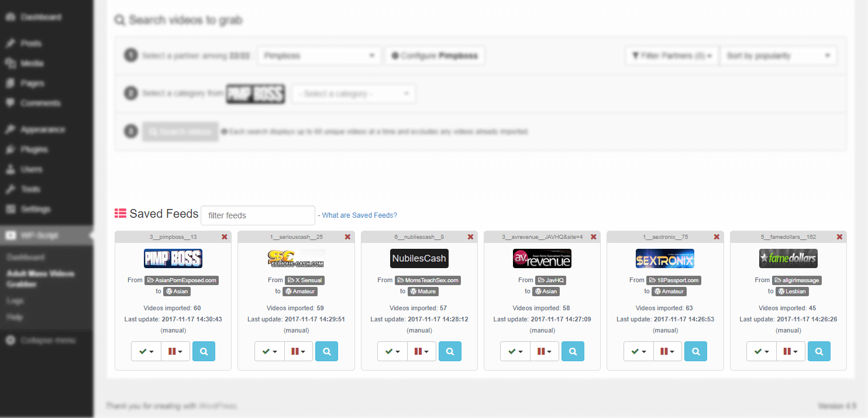Delete the famedollars saved feed
Image resolution: width=868 pixels, height=418 pixels.
pyautogui.click(x=839, y=237)
